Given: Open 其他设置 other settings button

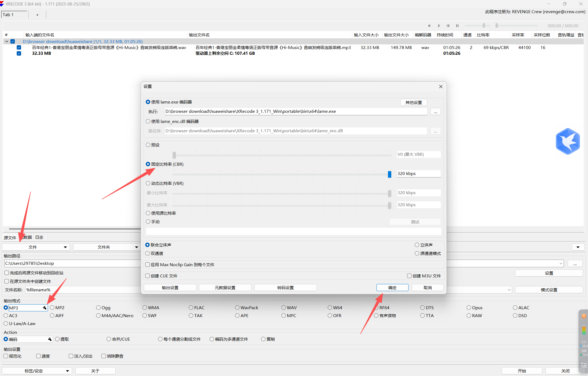Looking at the screenshot, I should pos(413,102).
